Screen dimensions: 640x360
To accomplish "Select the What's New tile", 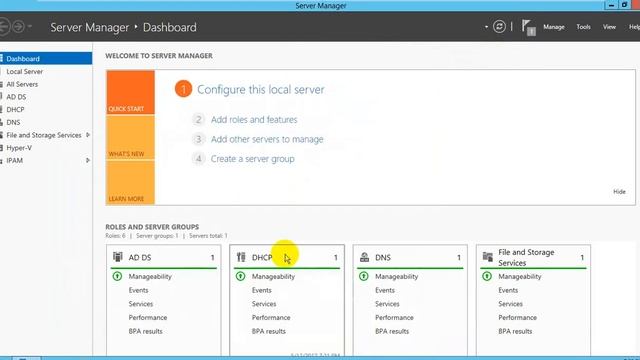I will click(x=131, y=138).
